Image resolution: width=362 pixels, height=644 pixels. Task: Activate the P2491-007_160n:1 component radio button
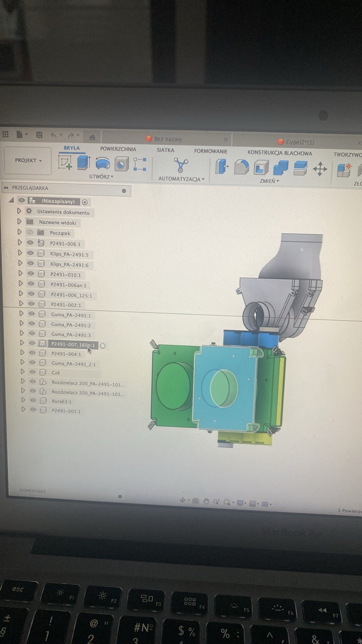tap(103, 346)
